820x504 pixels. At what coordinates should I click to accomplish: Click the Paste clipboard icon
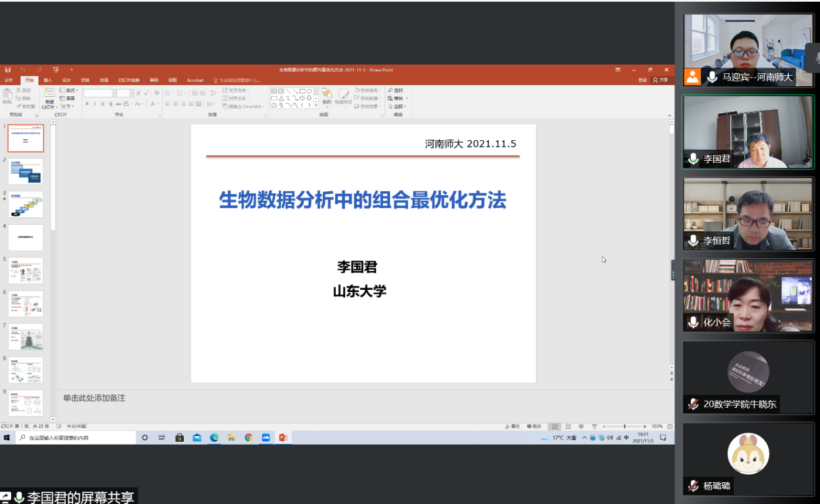tap(8, 94)
